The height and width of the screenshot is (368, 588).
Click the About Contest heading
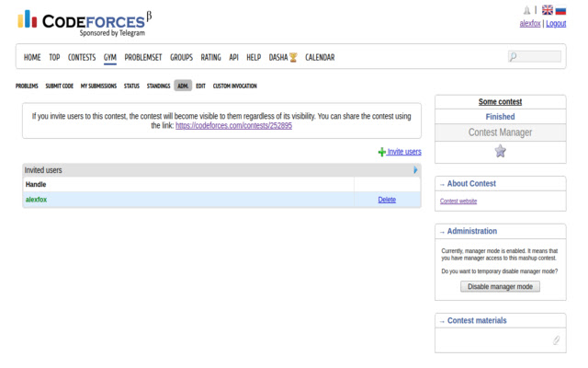[x=471, y=184]
